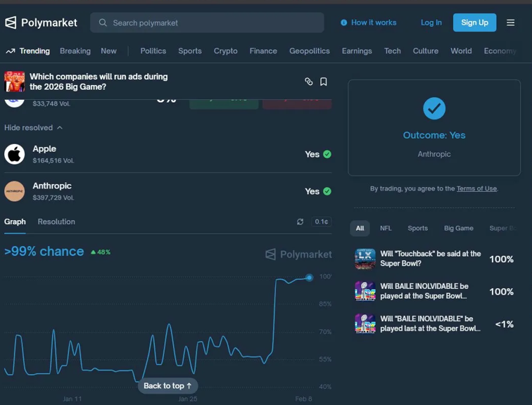Filter related markets by Sports

coord(418,228)
